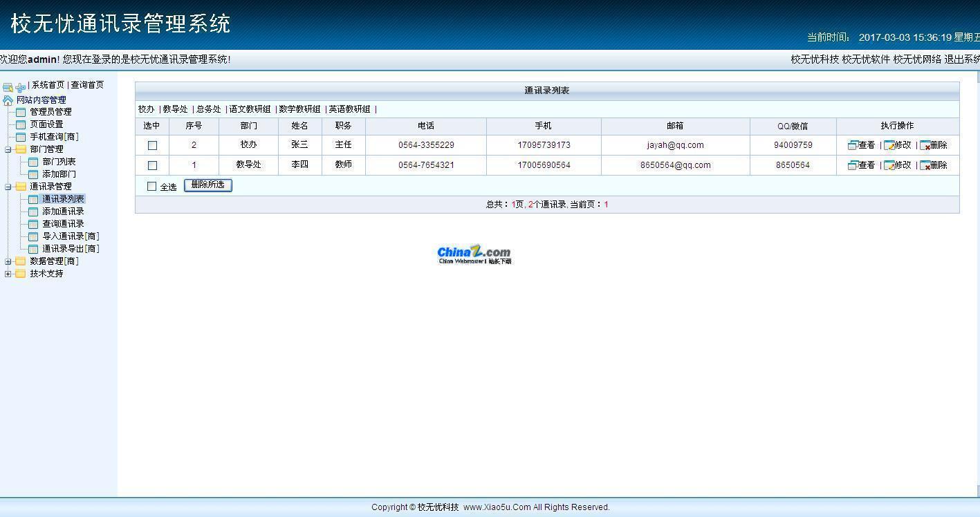980x517 pixels.
Task: Click the 查看 icon in 李四's row
Action: pos(853,165)
